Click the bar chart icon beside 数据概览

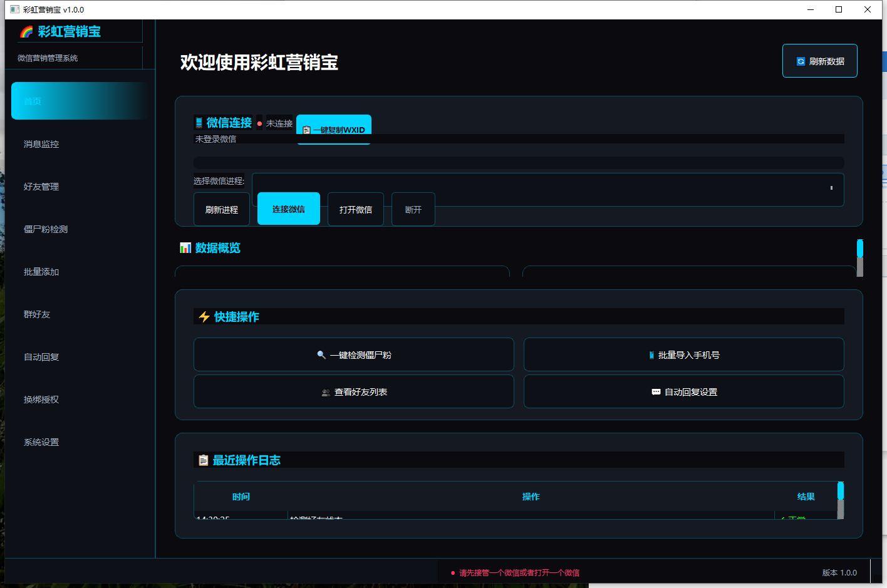coord(185,248)
